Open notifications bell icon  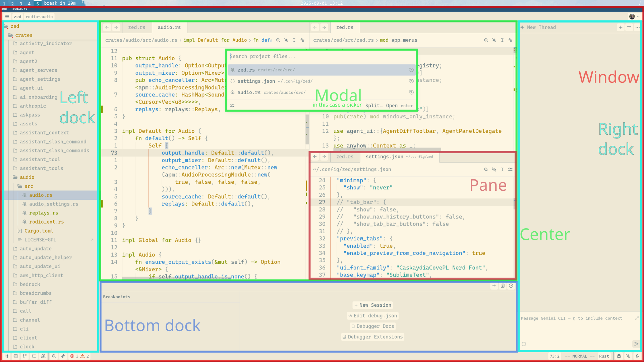(x=637, y=356)
